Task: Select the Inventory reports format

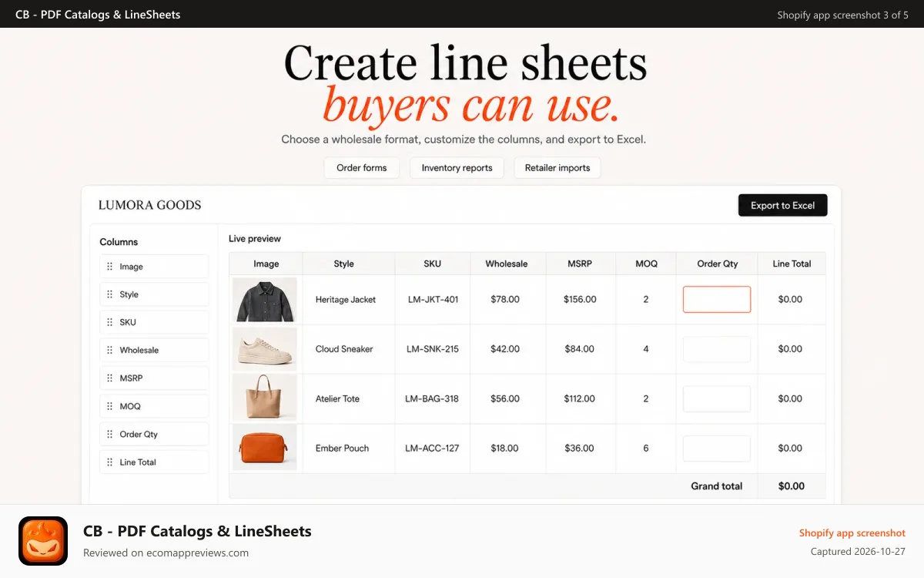Action: point(457,168)
